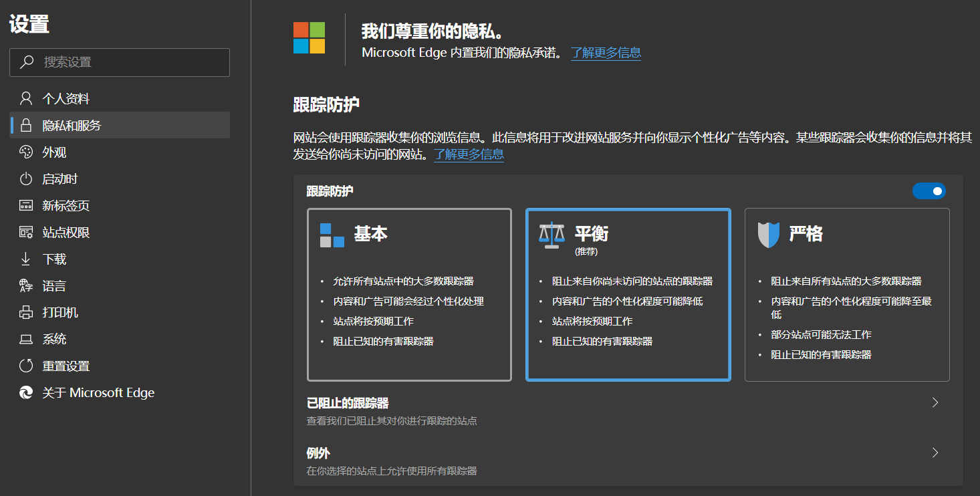Select the 平衡 tracking prevention level
This screenshot has height=496, width=980.
[x=628, y=295]
